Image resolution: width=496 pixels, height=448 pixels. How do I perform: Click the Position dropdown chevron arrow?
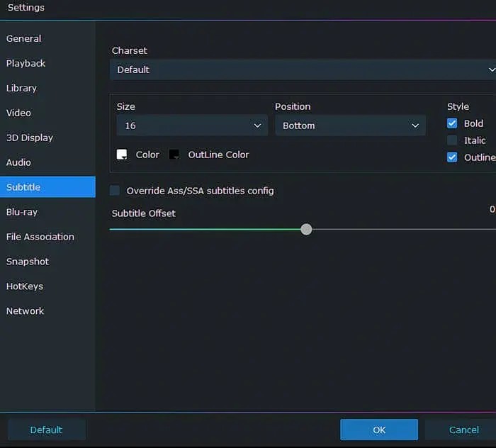tap(415, 126)
